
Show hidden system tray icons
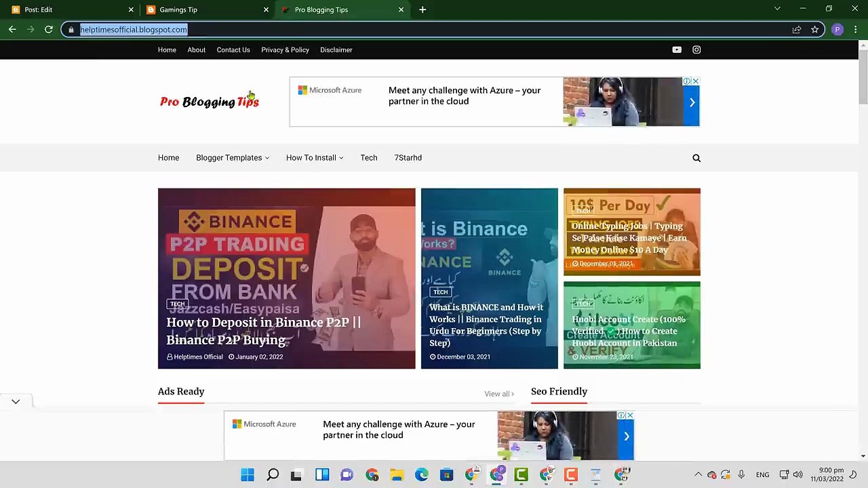[698, 474]
